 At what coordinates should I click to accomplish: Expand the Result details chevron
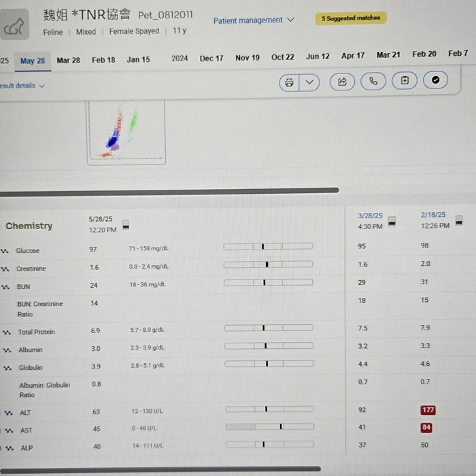tap(41, 86)
